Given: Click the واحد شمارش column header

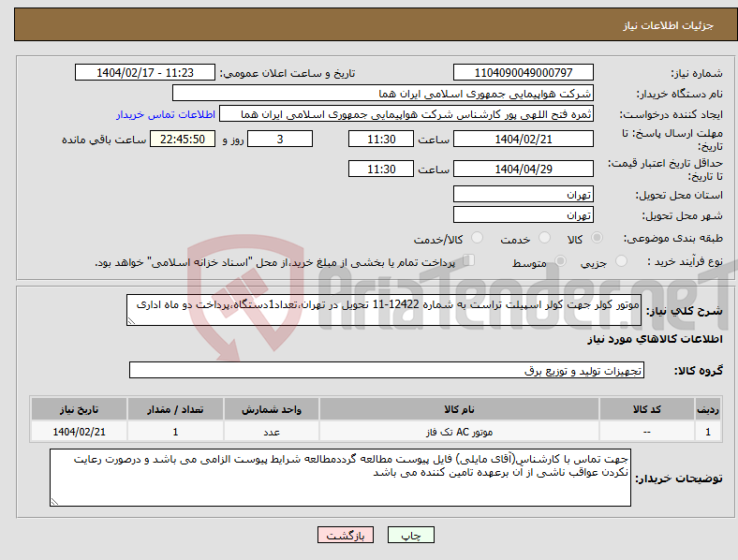Looking at the screenshot, I should [272, 409].
